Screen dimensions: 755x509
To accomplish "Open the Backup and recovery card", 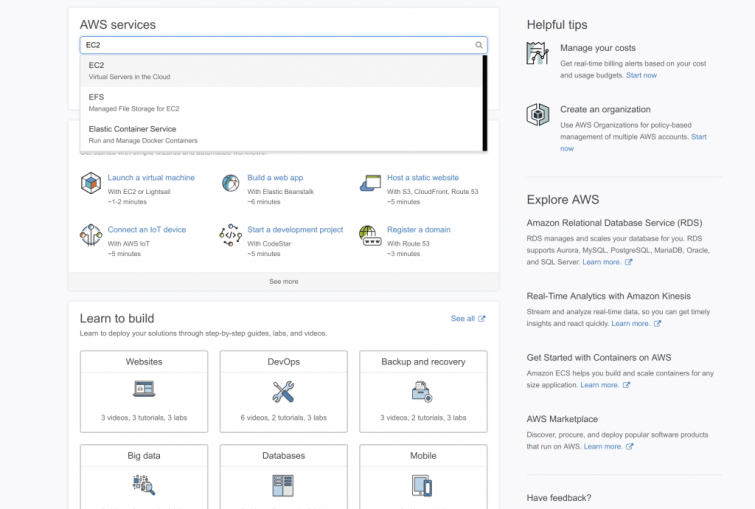I will pyautogui.click(x=423, y=391).
